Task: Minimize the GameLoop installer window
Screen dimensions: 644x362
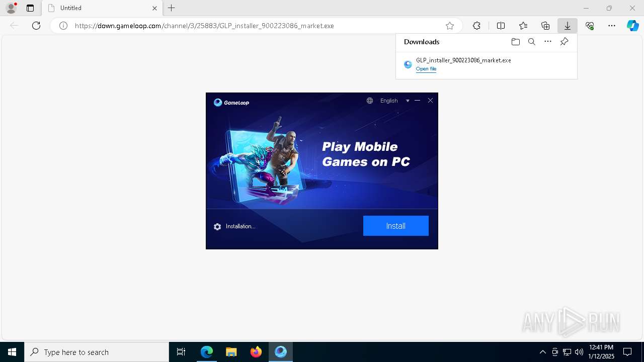Action: tap(417, 101)
